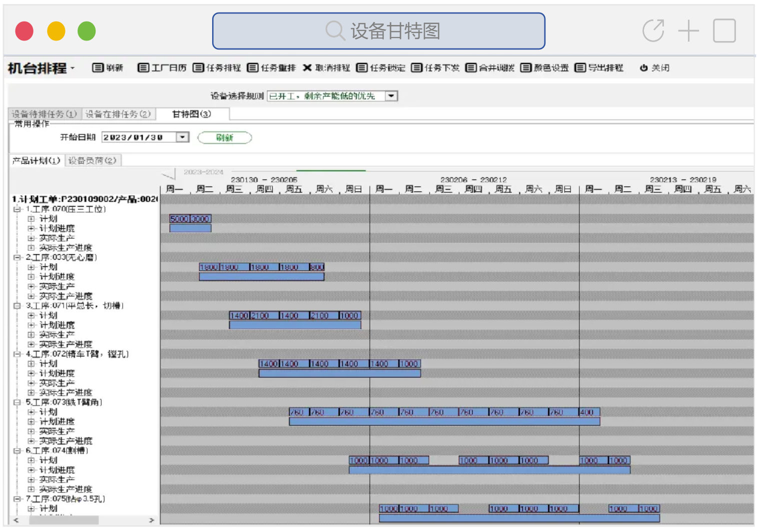Viewport: 760px width, 532px height.
Task: Open 工厂日历 from the toolbar
Action: [x=143, y=68]
